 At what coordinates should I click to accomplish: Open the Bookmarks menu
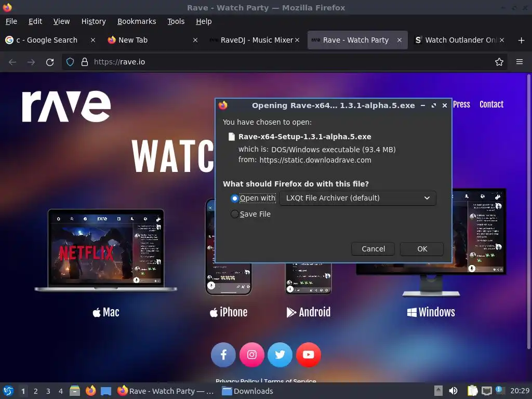(137, 21)
